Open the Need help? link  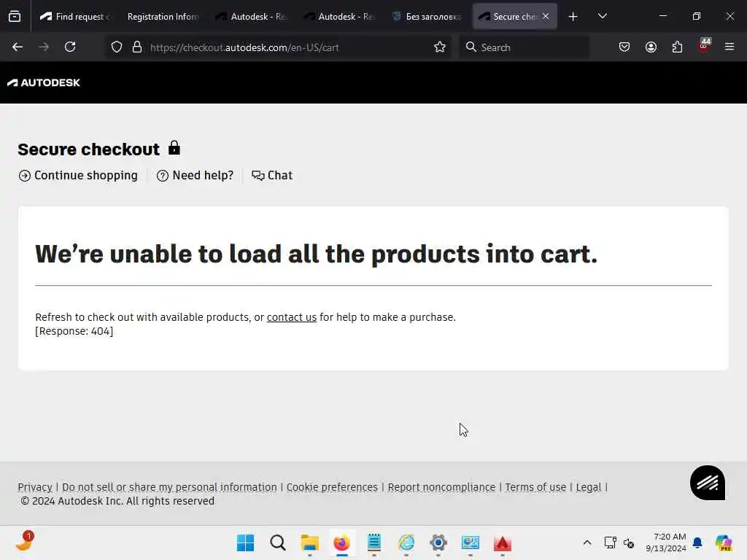196,175
